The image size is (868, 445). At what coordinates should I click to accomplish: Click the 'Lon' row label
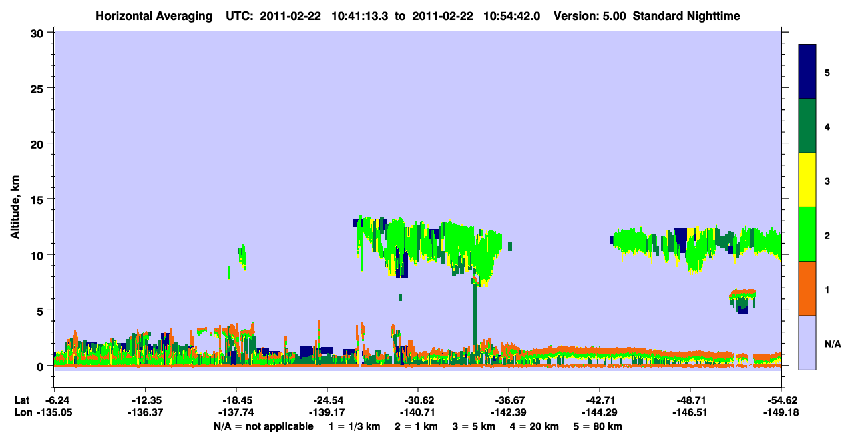[x=23, y=413]
